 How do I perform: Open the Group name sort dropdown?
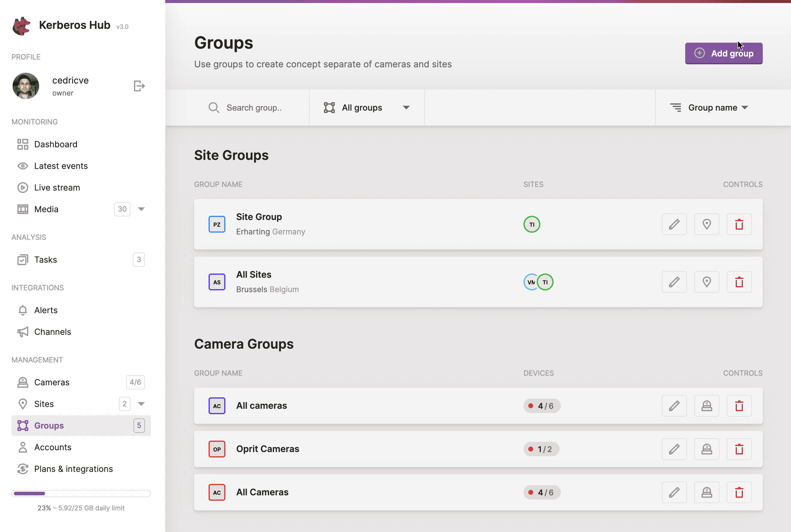(x=709, y=108)
